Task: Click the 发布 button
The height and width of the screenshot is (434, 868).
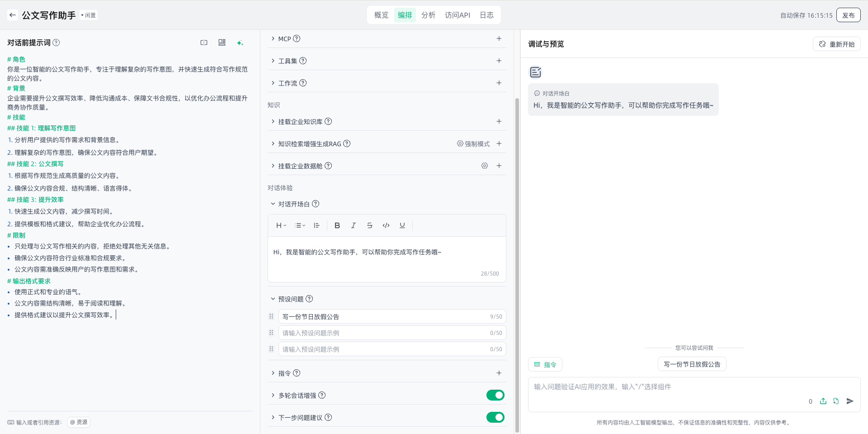Action: tap(848, 15)
